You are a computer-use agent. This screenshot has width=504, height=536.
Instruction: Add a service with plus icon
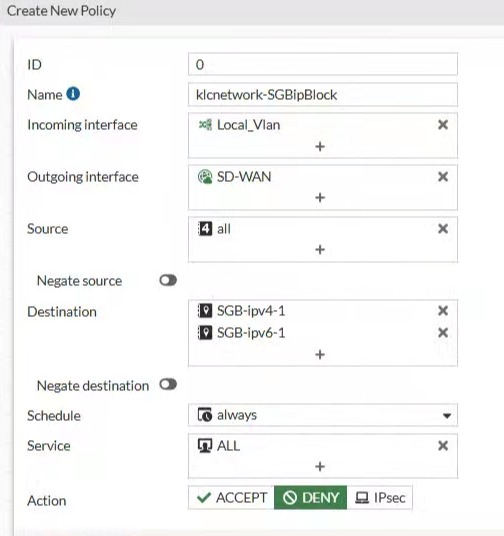[x=320, y=467]
